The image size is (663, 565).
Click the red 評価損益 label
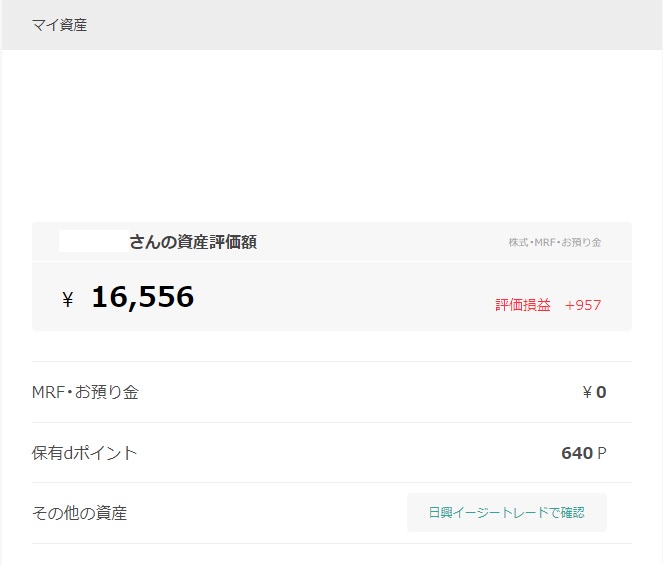(x=522, y=305)
